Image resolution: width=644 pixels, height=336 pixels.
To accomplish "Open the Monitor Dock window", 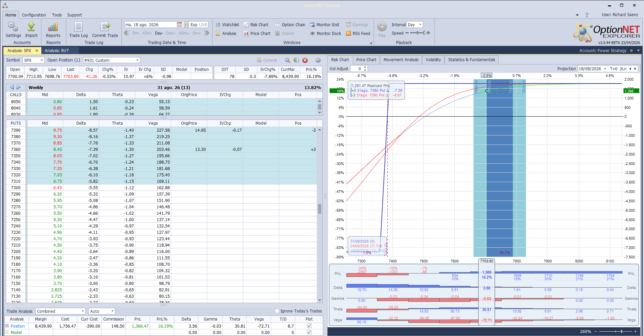I will pos(326,33).
